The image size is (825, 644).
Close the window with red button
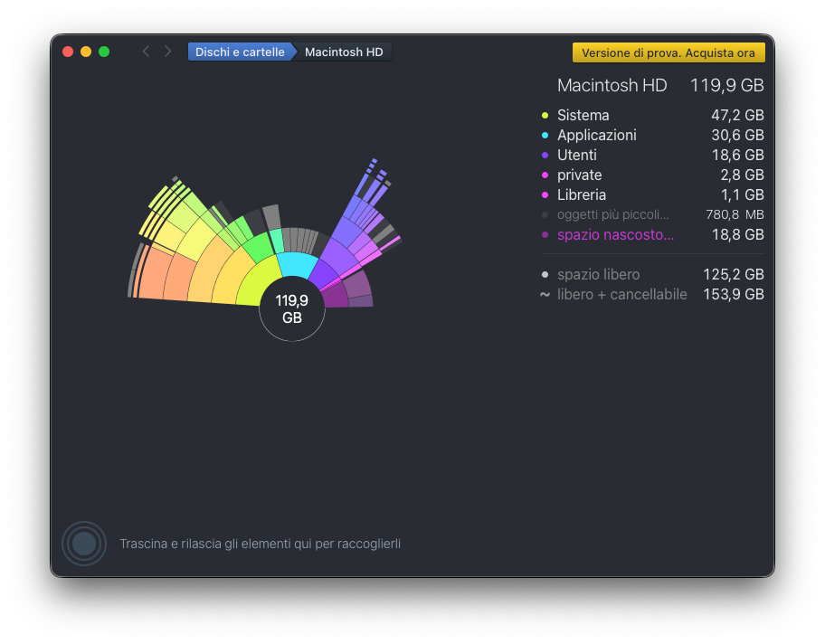click(68, 52)
